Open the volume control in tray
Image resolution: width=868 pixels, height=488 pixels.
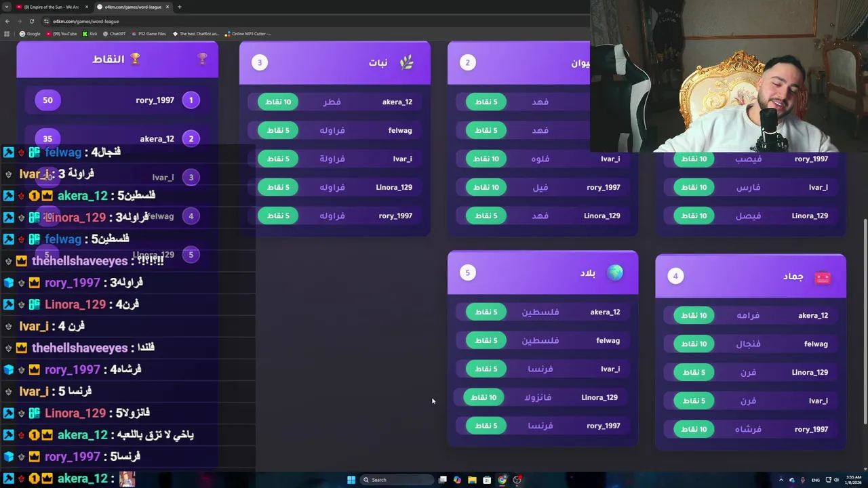click(x=836, y=480)
